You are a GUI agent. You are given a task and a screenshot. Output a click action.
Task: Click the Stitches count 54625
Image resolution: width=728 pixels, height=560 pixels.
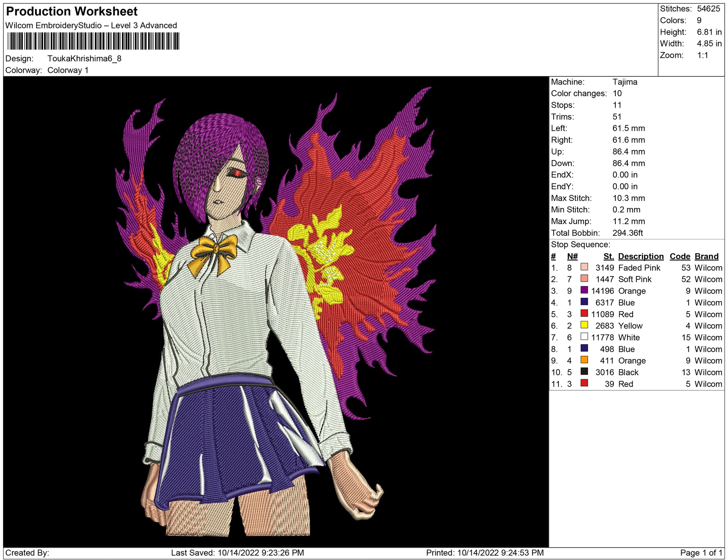point(708,9)
